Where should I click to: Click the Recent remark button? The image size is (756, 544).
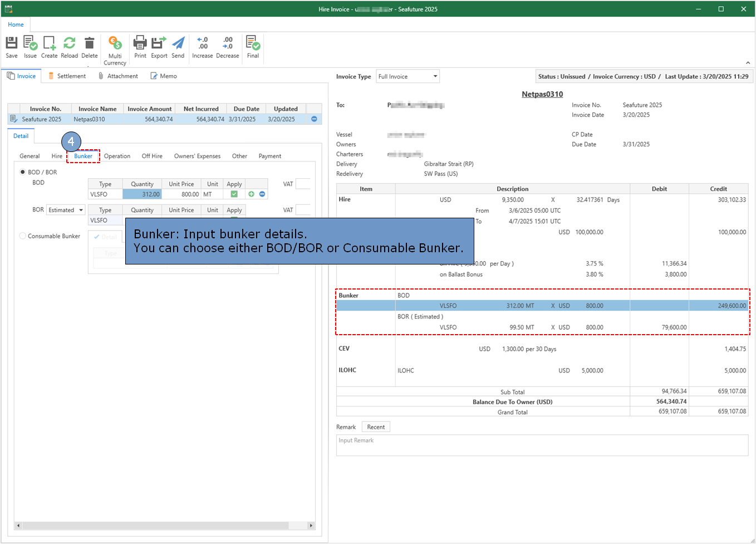click(376, 427)
